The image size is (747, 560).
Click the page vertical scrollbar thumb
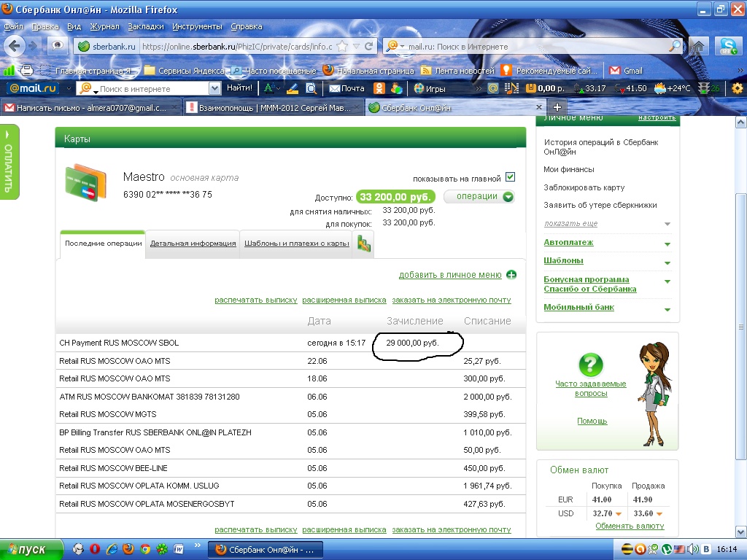(741, 326)
